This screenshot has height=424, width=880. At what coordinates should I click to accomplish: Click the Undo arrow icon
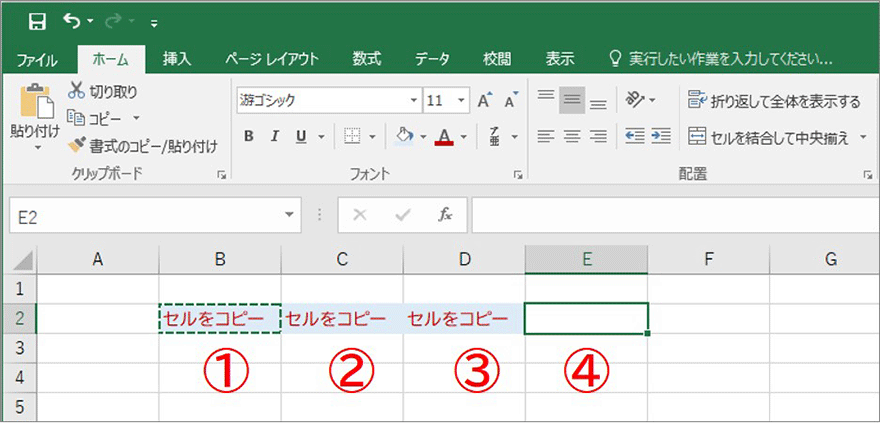pos(71,21)
